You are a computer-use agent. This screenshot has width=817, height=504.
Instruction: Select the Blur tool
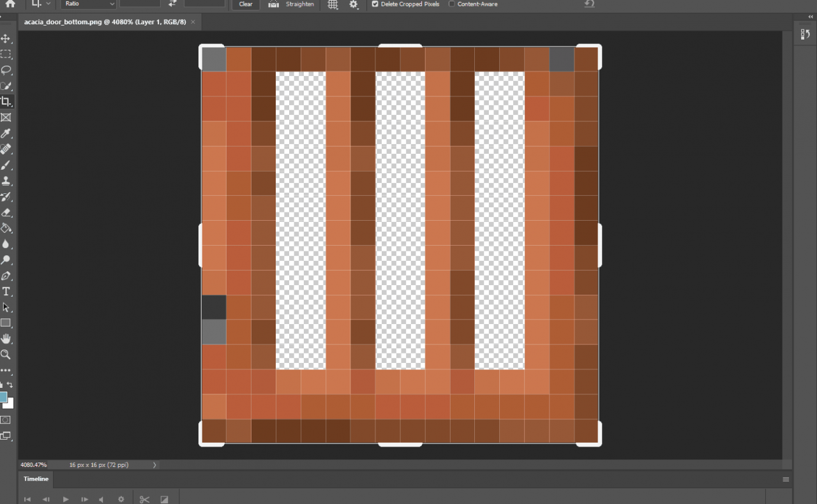[x=6, y=244]
